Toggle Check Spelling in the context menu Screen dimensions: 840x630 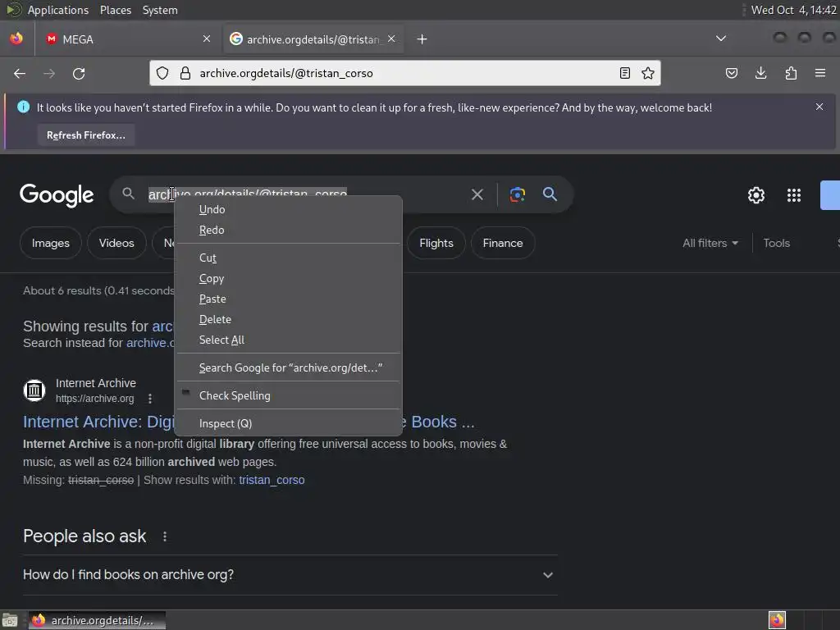tap(288, 395)
